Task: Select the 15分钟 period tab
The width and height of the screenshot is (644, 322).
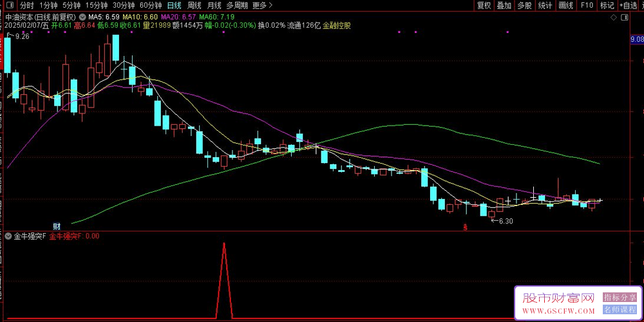Action: tap(97, 5)
